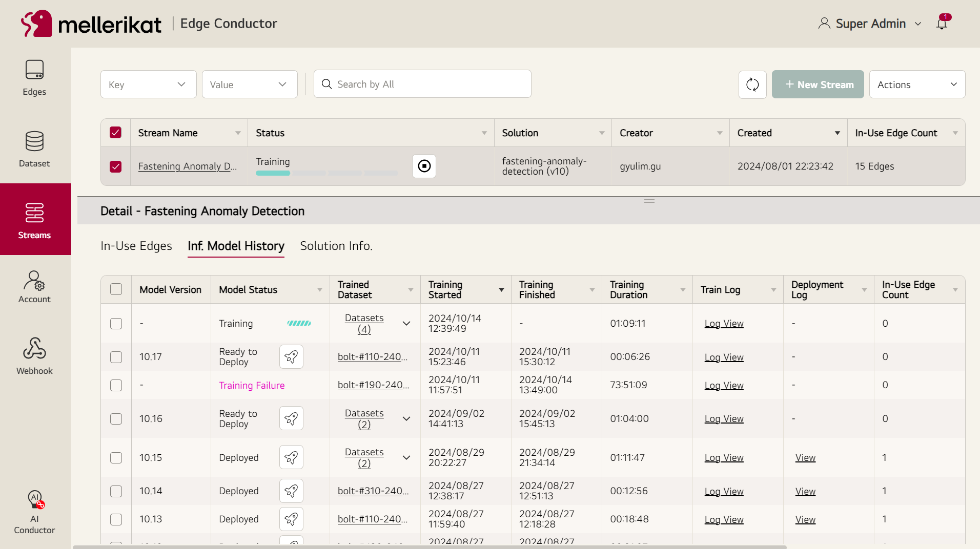This screenshot has height=549, width=980.
Task: Open the Edges sidebar section
Action: [34, 78]
